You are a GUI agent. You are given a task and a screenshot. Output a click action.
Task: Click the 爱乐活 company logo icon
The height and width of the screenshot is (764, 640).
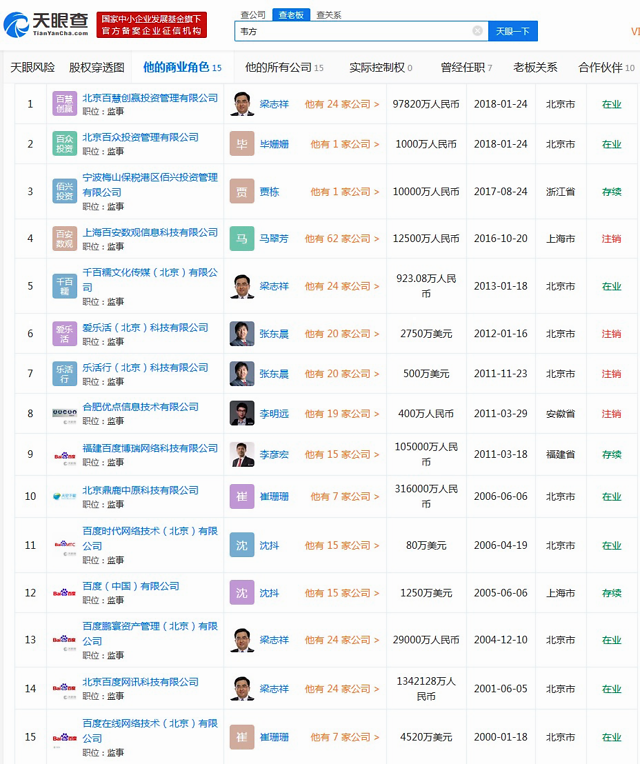(x=64, y=333)
